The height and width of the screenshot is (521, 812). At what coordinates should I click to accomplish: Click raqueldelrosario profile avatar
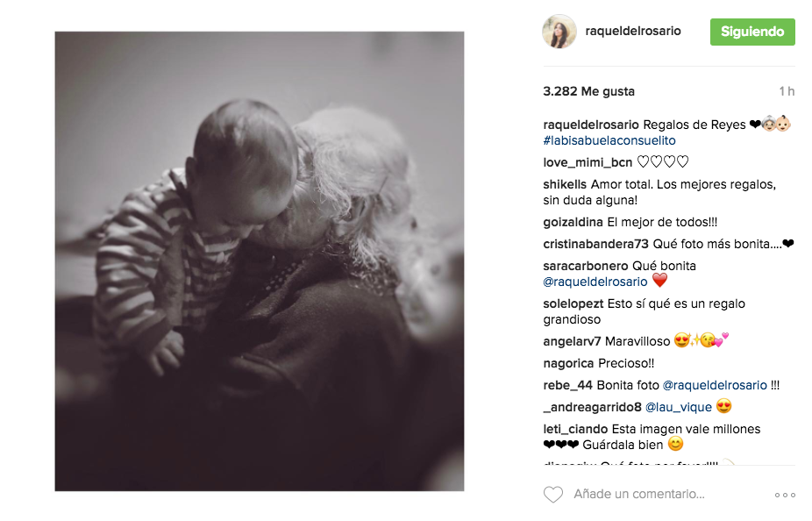[x=559, y=32]
